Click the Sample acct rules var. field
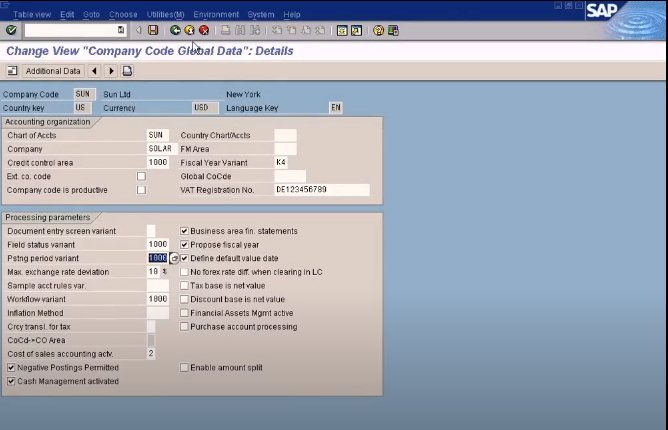668x430 pixels. [x=158, y=285]
